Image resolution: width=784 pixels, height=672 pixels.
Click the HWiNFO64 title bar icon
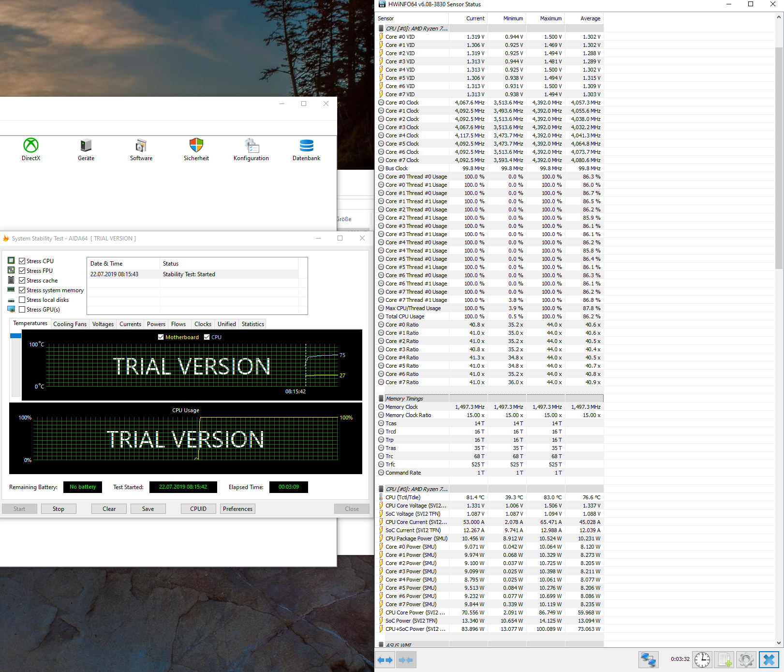[x=382, y=4]
